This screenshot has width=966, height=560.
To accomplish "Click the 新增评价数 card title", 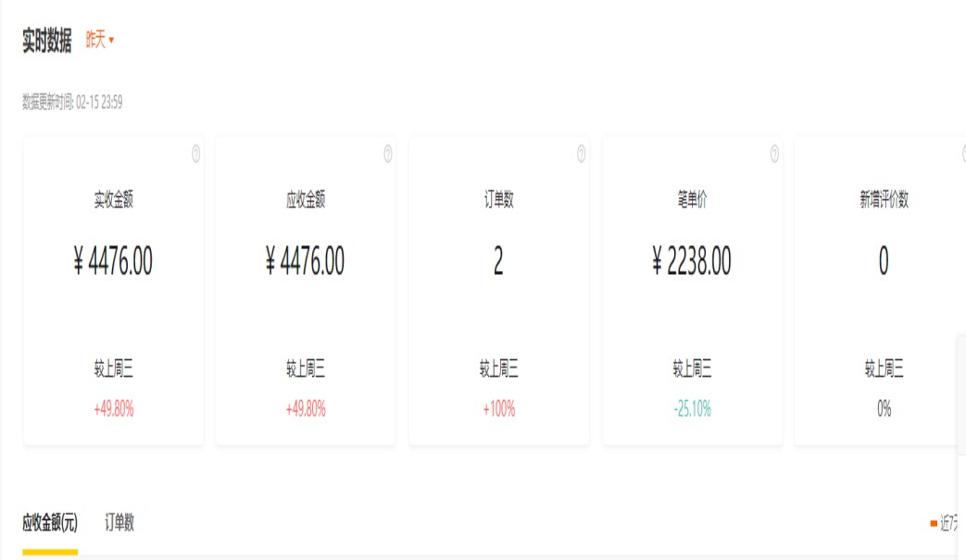I will point(884,200).
